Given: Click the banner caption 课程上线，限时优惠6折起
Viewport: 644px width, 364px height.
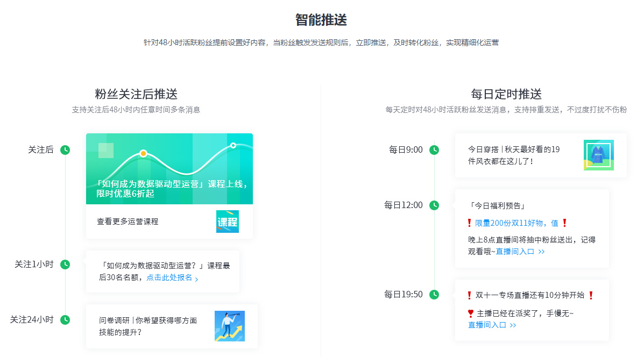Looking at the screenshot, I should coord(173,189).
